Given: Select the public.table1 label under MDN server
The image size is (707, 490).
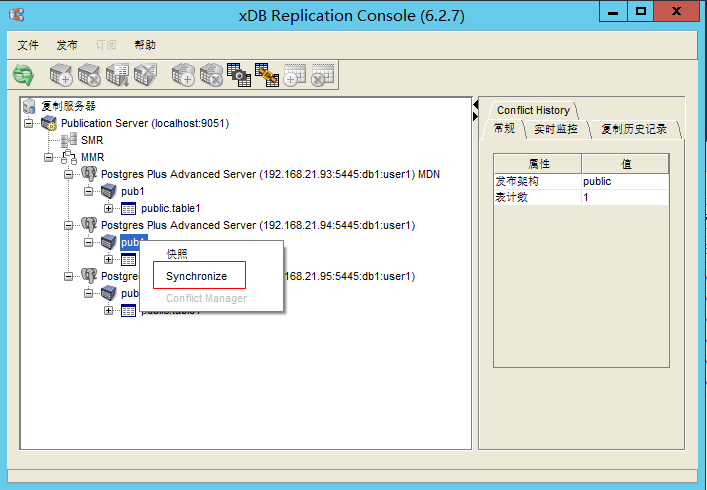Looking at the screenshot, I should [x=170, y=208].
